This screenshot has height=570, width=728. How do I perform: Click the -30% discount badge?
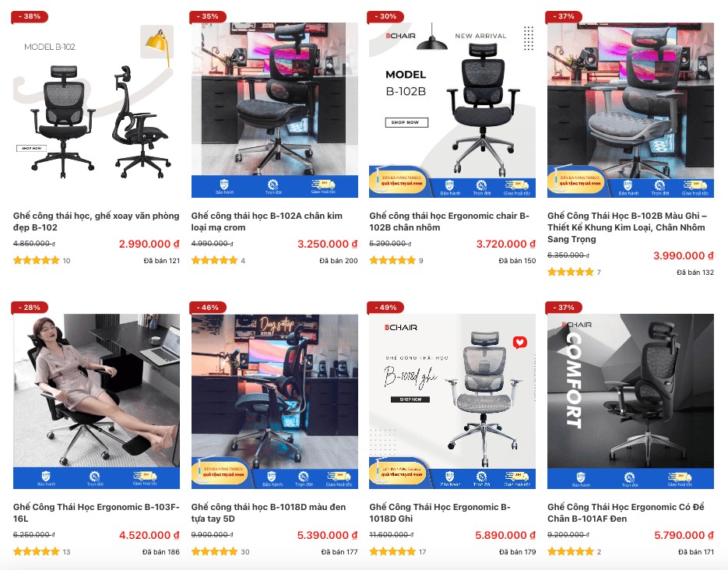point(385,16)
